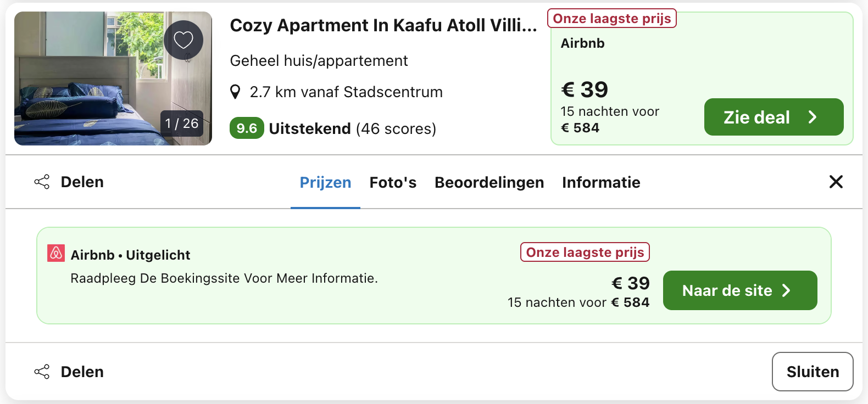Click the 9.6 rating score badge
Screen dimensions: 868x404
[x=247, y=128]
